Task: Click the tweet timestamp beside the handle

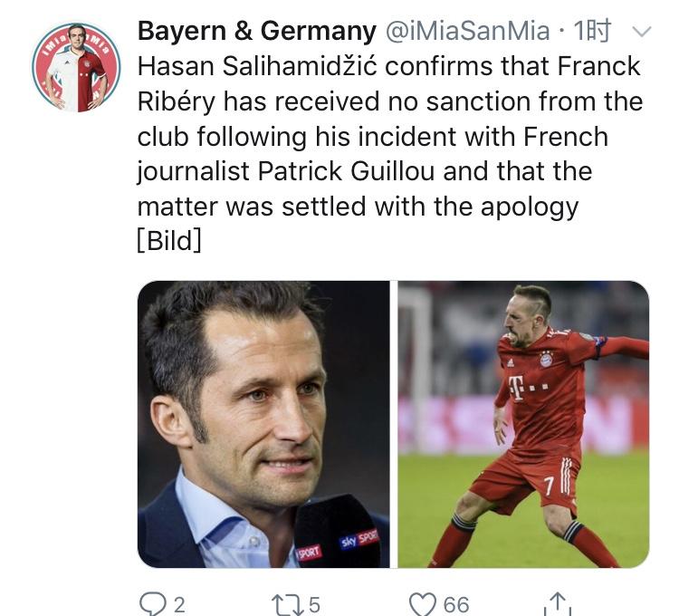Action: pos(593,31)
